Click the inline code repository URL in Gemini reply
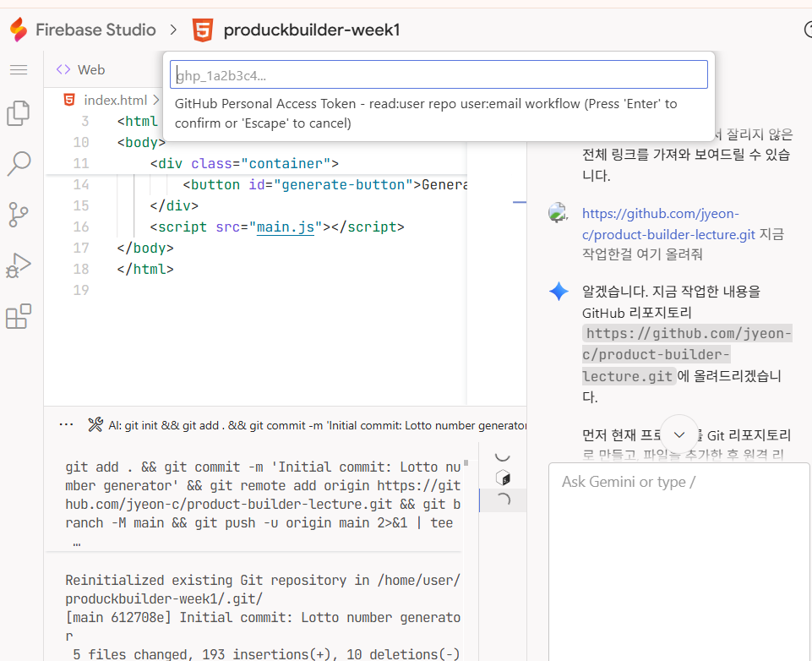This screenshot has width=812, height=661. (687, 355)
